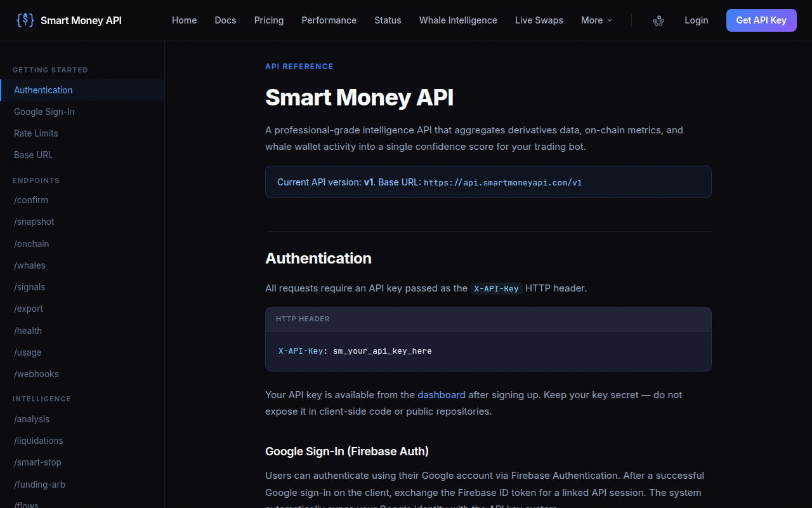Open the /snapshot endpoint docs
The height and width of the screenshot is (508, 812).
[82, 222]
